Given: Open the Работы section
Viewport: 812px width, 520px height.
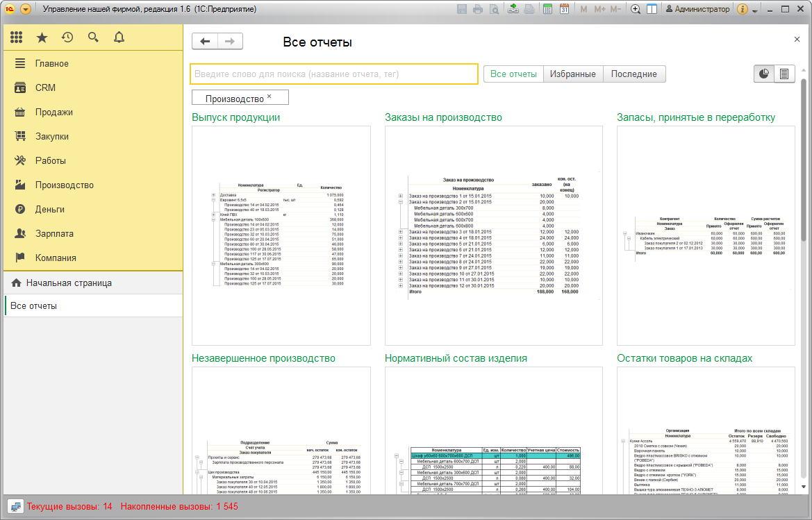Looking at the screenshot, I should pos(93,161).
